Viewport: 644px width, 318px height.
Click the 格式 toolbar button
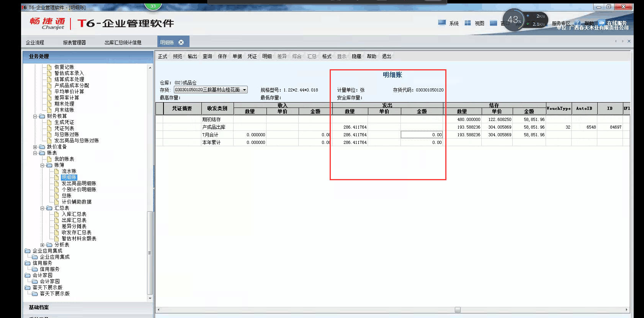[x=327, y=56]
